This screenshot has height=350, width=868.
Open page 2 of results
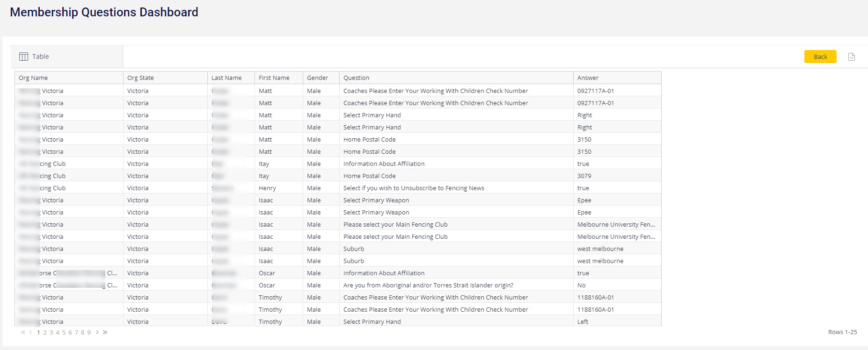coord(45,332)
